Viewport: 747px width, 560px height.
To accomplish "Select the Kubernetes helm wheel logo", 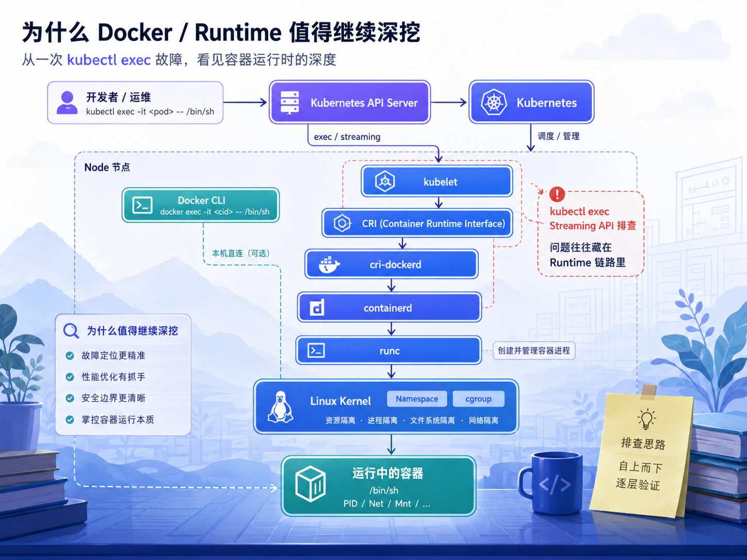I will (x=494, y=102).
